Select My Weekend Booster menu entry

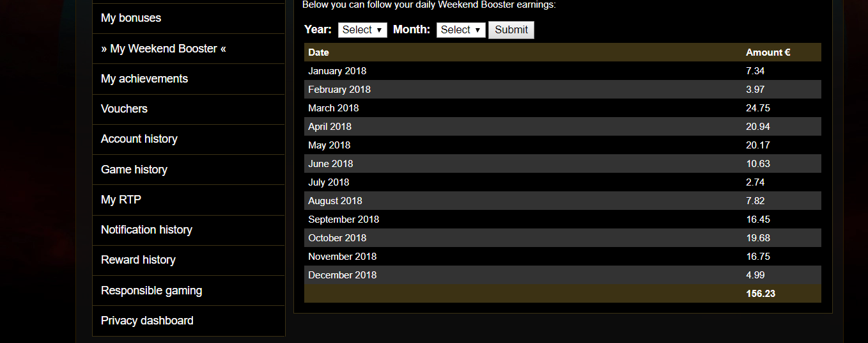pyautogui.click(x=189, y=49)
